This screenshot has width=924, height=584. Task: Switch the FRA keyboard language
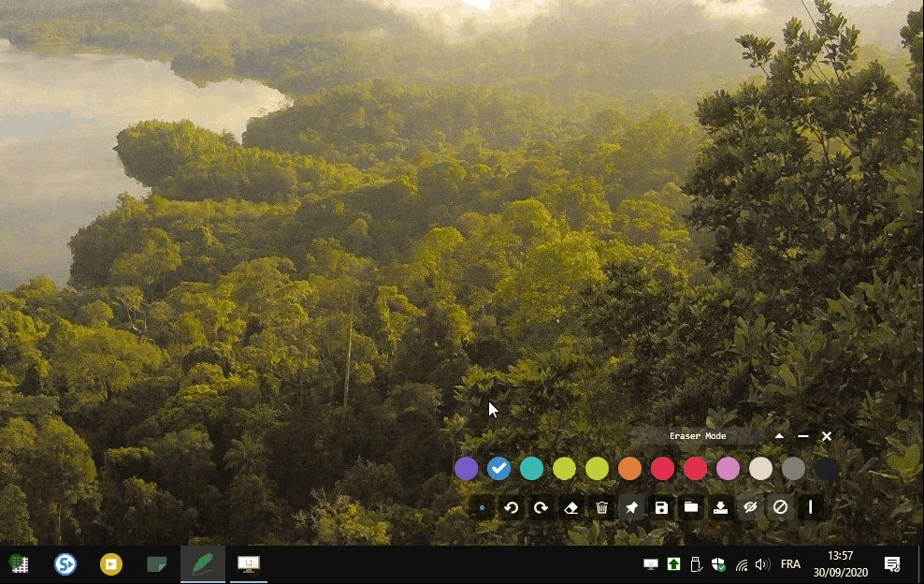[790, 564]
